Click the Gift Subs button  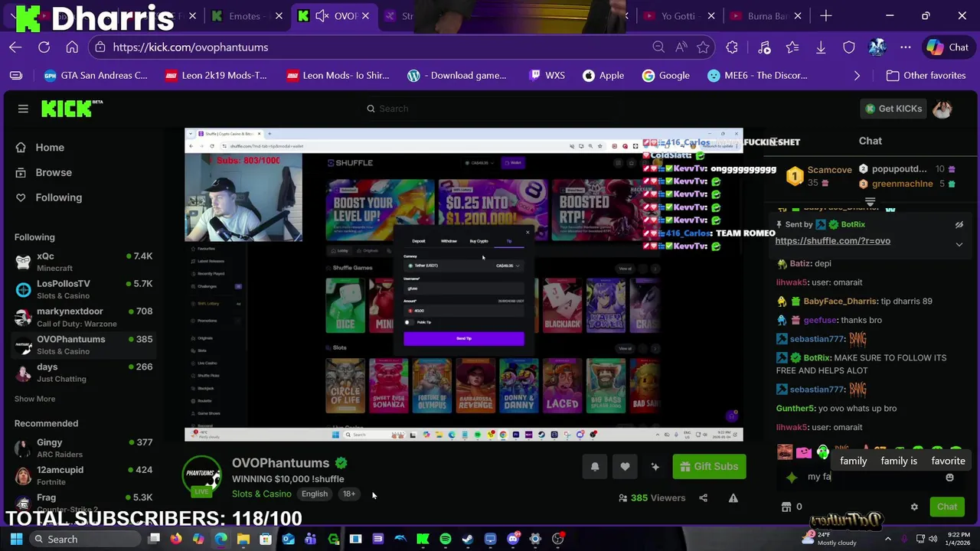click(709, 467)
